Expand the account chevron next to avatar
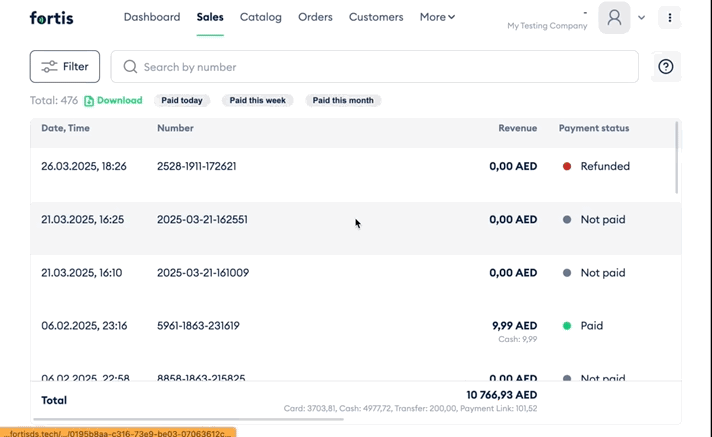The image size is (712, 437). [641, 18]
